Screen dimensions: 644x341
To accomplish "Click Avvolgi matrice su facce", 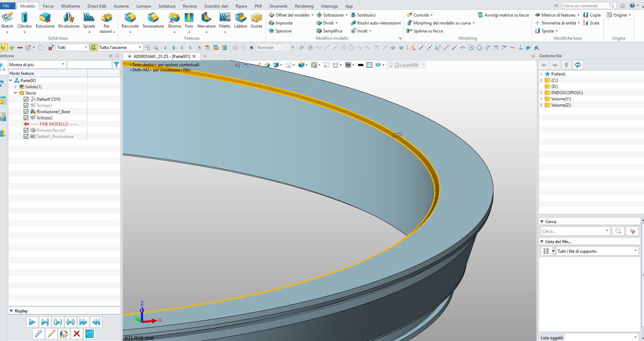I will (503, 15).
